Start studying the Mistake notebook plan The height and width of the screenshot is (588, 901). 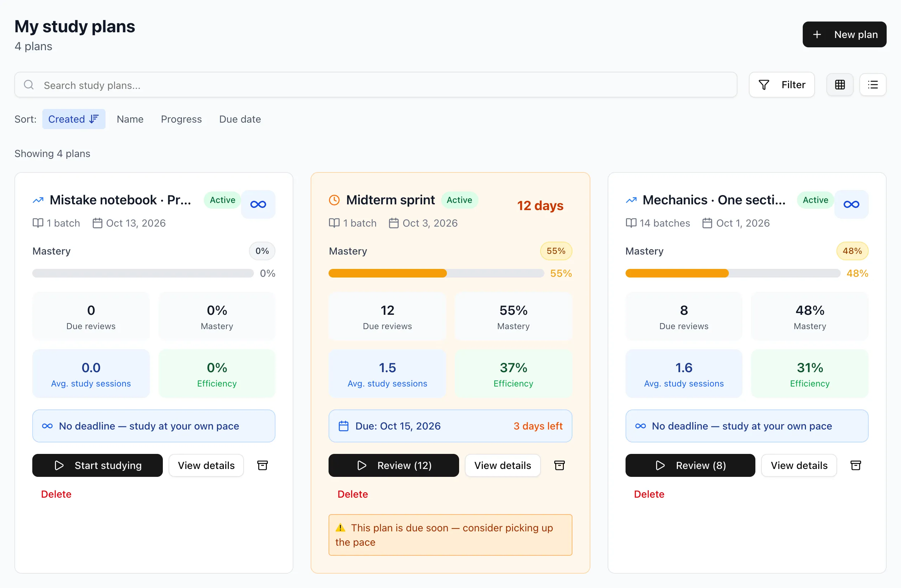[97, 465]
